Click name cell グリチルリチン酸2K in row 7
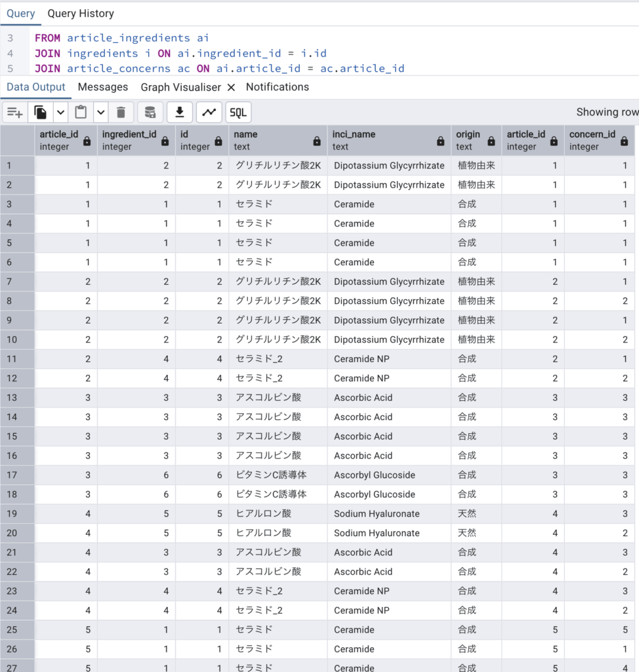Viewport: 639px width, 672px height. [x=278, y=282]
